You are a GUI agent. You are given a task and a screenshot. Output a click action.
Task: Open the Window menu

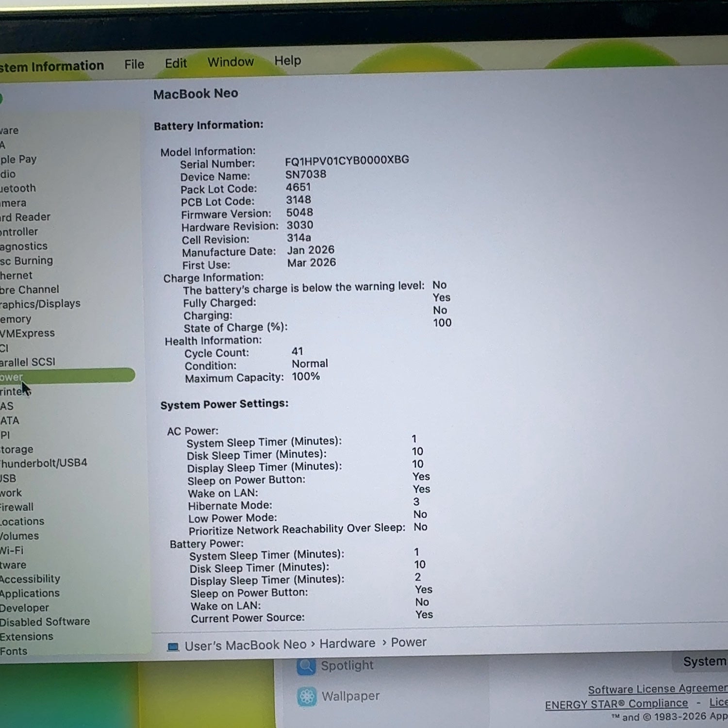(231, 62)
